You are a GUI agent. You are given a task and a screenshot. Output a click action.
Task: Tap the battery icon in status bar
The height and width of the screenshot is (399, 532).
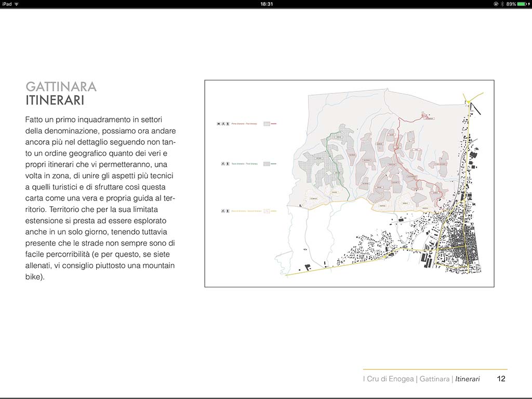[x=522, y=4]
